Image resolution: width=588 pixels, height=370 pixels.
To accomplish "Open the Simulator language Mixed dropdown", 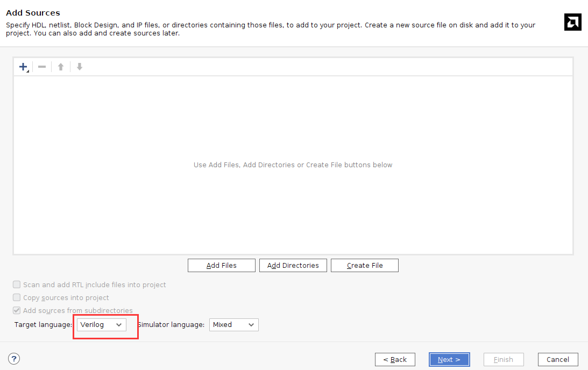I will pos(233,325).
